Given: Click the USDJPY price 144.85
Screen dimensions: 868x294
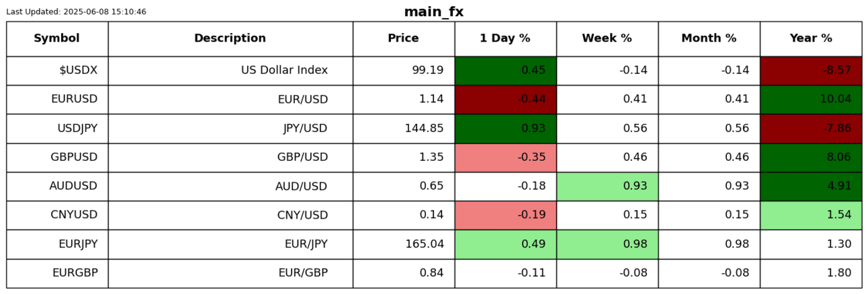Looking at the screenshot, I should coord(424,128).
